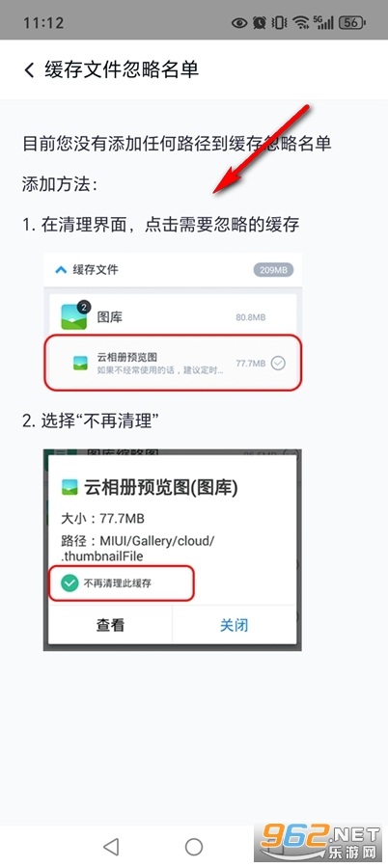Tap the icon beside 云相册预览图(图库) title
388x868 pixels.
coord(69,488)
